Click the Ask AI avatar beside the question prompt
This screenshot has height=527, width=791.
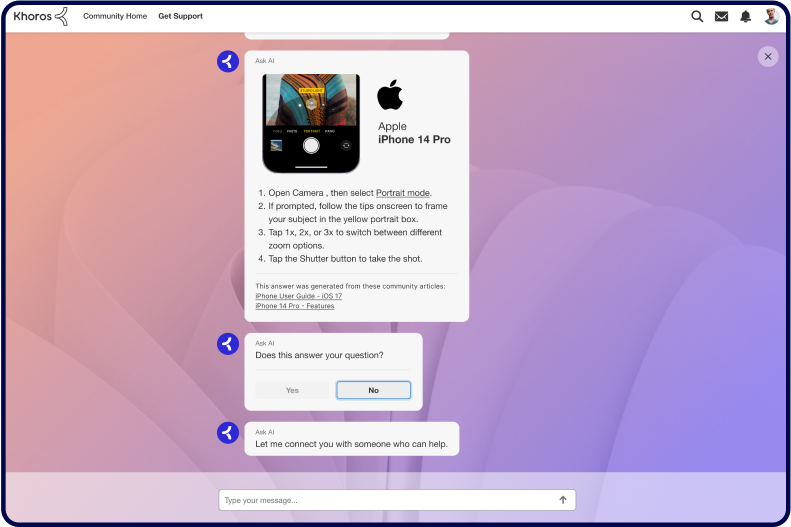[228, 344]
